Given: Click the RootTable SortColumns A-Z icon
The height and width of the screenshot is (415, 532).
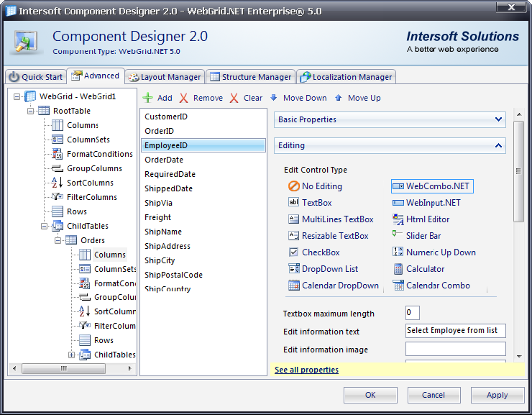Looking at the screenshot, I should coord(58,182).
